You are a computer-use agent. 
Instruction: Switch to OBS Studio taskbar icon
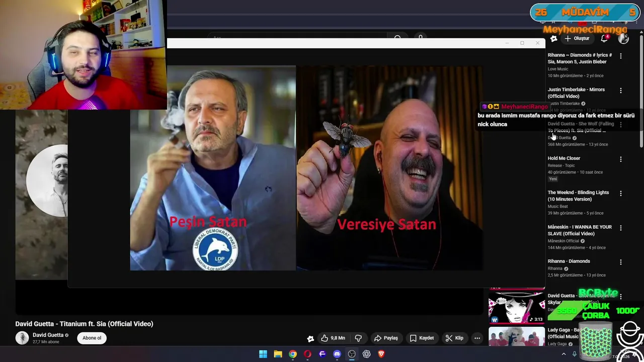tap(352, 354)
